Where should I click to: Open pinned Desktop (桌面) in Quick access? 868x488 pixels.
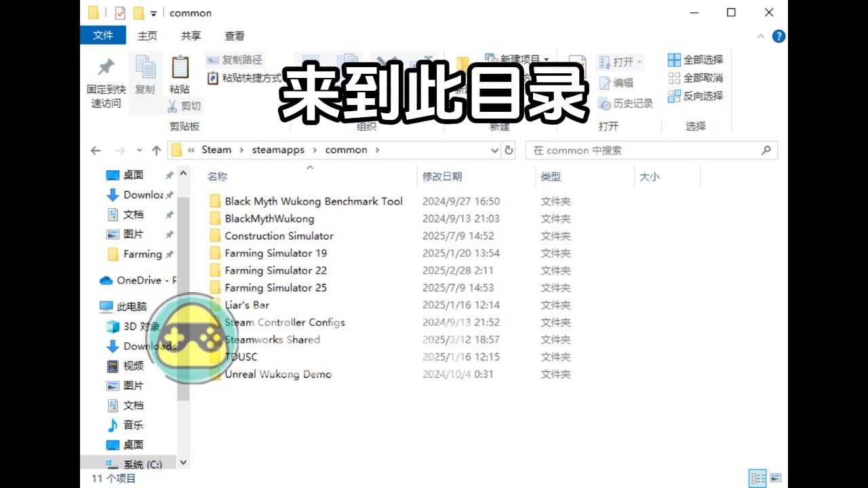133,175
